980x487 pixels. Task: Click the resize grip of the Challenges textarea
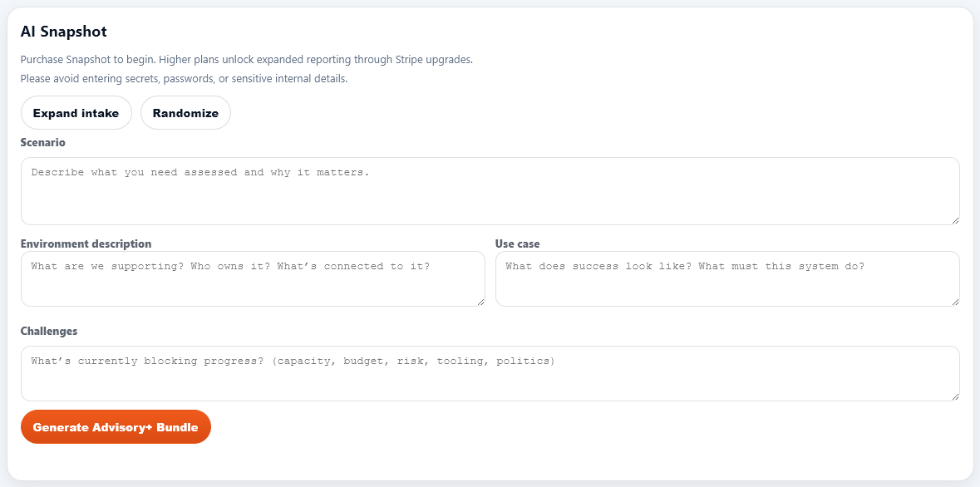(956, 396)
